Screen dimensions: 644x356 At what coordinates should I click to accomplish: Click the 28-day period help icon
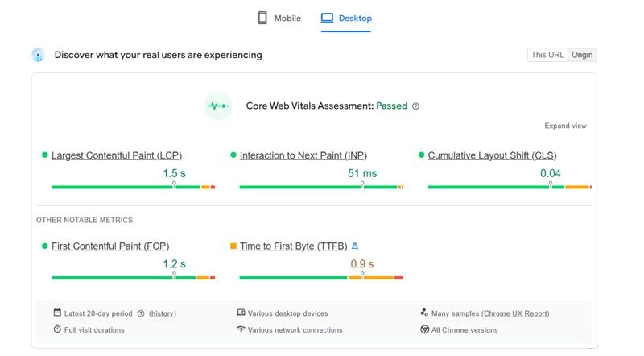(141, 313)
